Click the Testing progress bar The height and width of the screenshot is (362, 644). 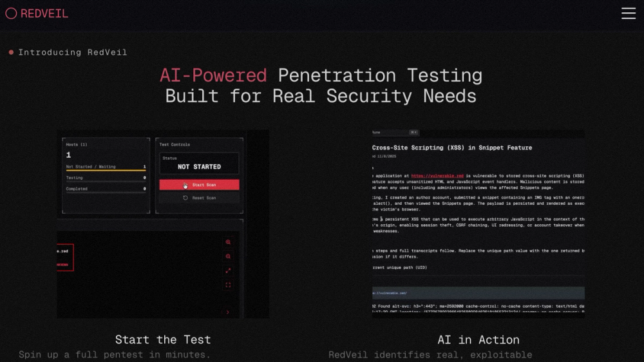106,181
